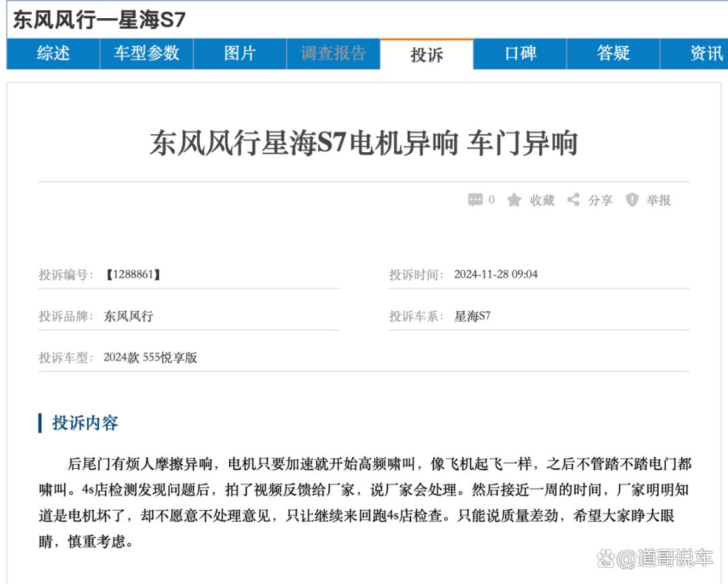Click the comment bubble icon
Viewport: 728px width, 584px height.
(475, 200)
